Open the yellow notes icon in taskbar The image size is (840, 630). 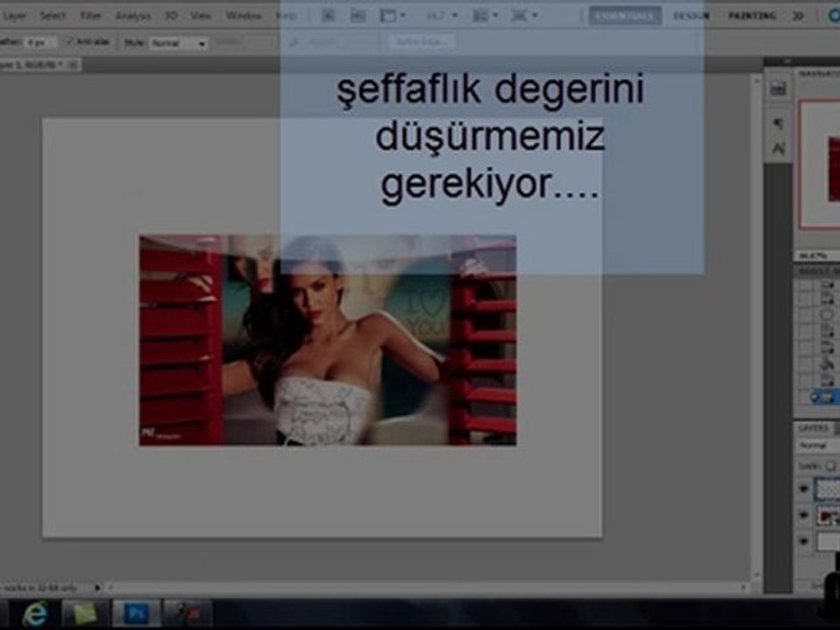(x=85, y=613)
